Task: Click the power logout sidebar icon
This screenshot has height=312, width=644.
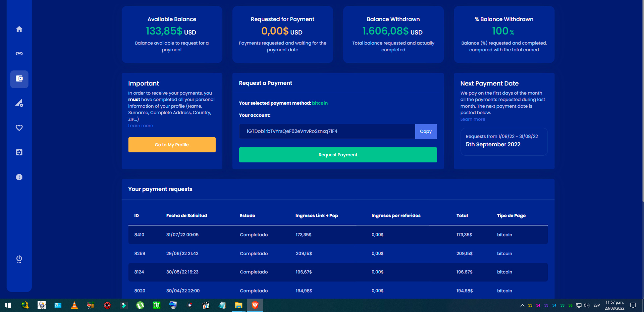Action: click(x=19, y=259)
